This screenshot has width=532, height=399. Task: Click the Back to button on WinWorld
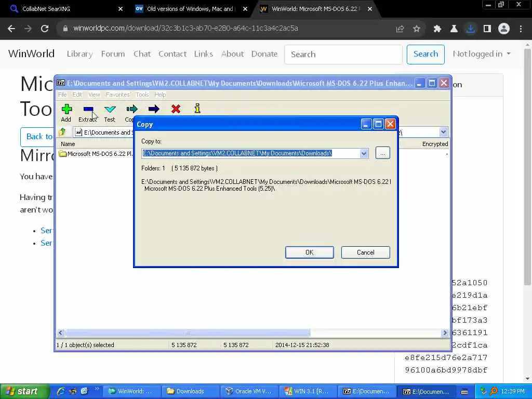(37, 137)
